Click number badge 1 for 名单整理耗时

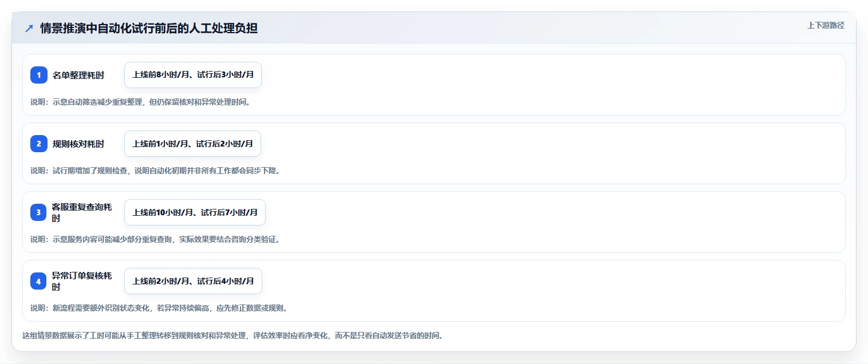pos(39,75)
